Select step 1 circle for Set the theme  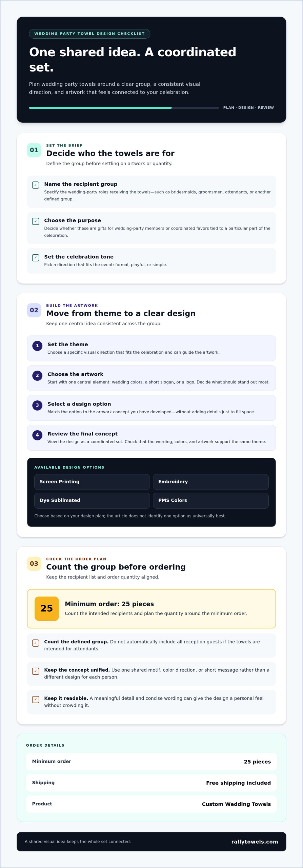coord(37,346)
